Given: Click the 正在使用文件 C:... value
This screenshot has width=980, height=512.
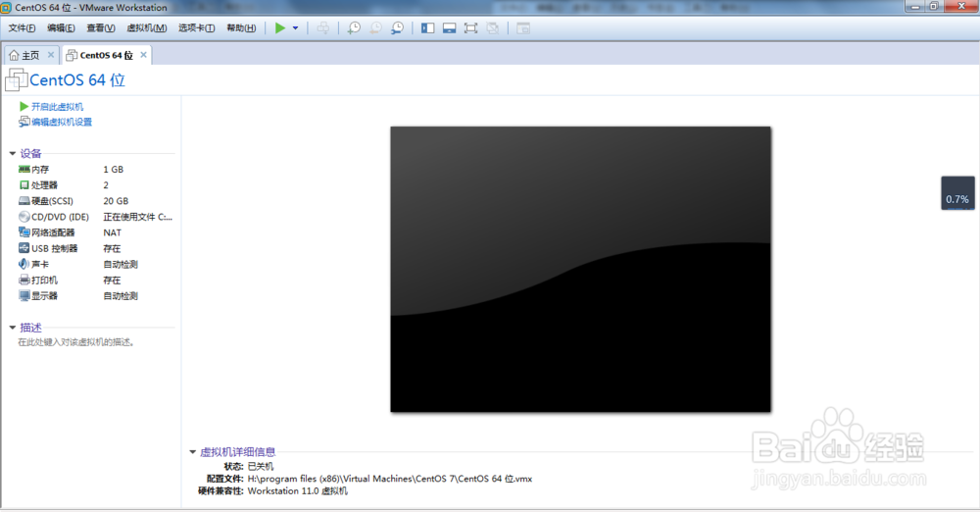Looking at the screenshot, I should [x=137, y=217].
